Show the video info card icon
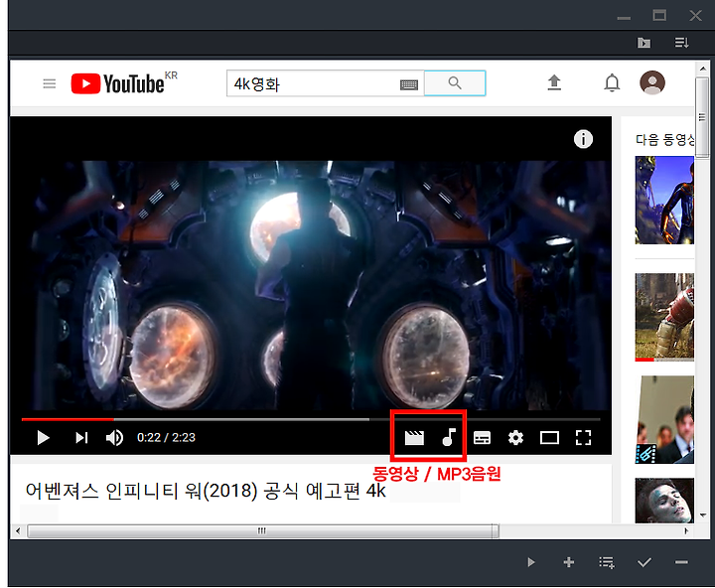The width and height of the screenshot is (715, 588). coord(583,139)
